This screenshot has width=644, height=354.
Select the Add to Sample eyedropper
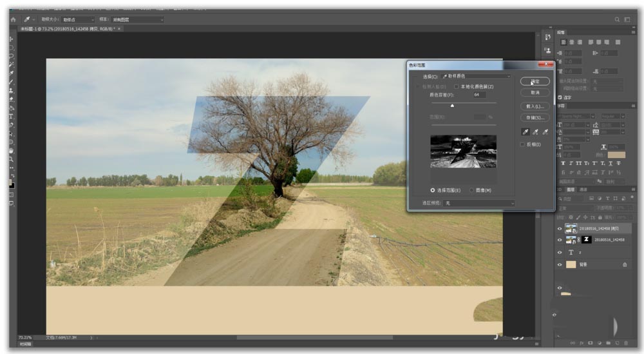[535, 132]
